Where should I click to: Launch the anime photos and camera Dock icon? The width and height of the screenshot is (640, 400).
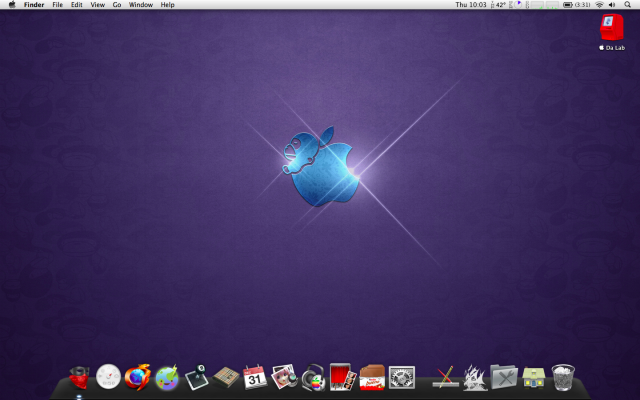pyautogui.click(x=284, y=377)
